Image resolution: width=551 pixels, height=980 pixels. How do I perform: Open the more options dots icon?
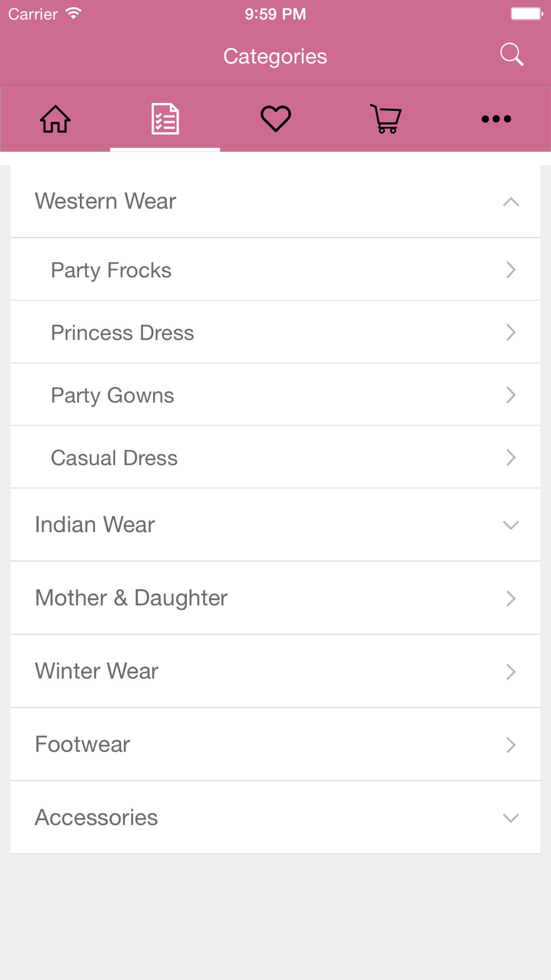tap(496, 119)
